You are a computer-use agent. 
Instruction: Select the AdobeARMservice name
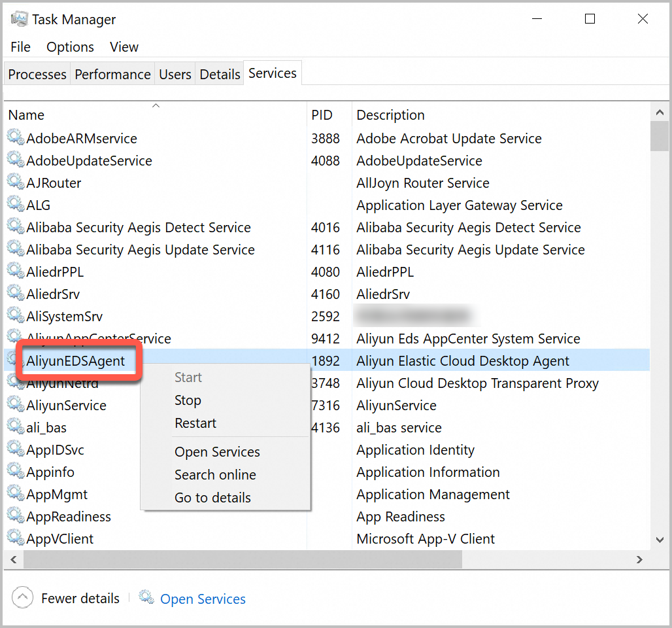pos(82,139)
